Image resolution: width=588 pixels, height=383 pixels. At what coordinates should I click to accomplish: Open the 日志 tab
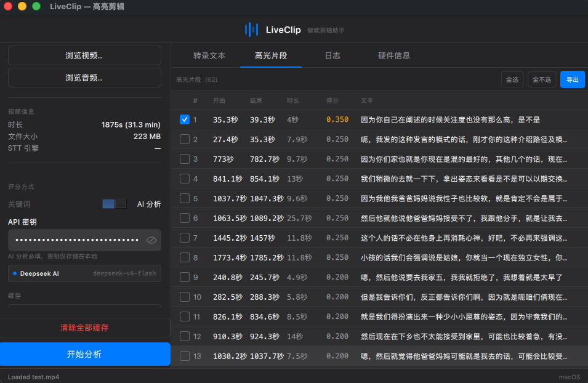point(332,55)
